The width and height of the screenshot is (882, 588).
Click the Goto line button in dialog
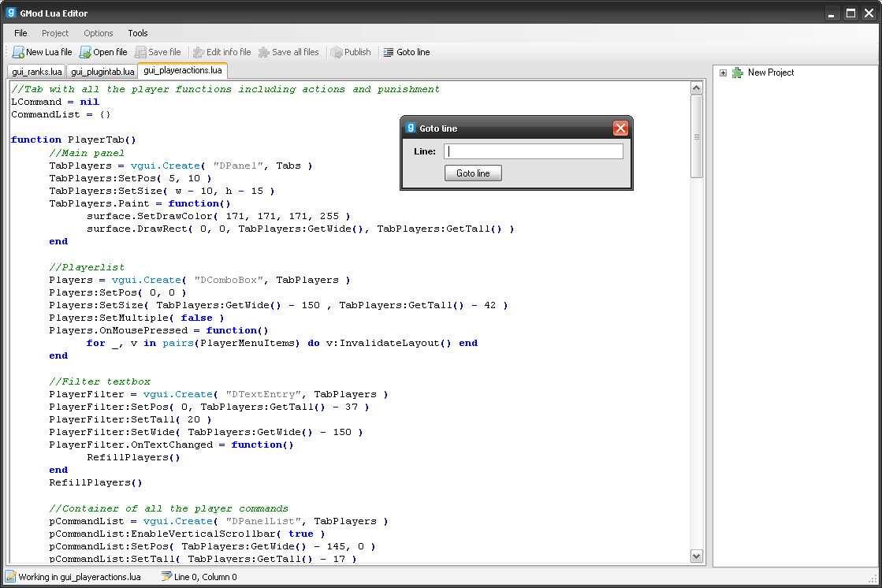click(473, 173)
